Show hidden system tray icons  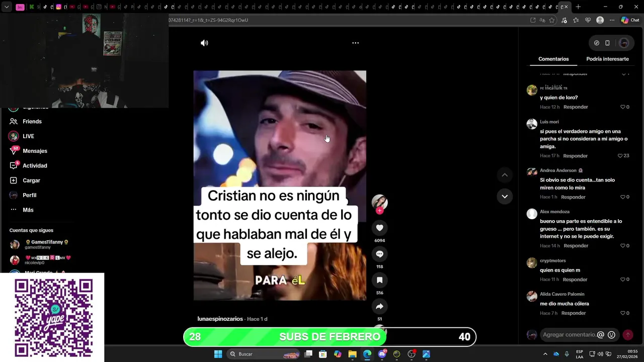click(x=545, y=354)
